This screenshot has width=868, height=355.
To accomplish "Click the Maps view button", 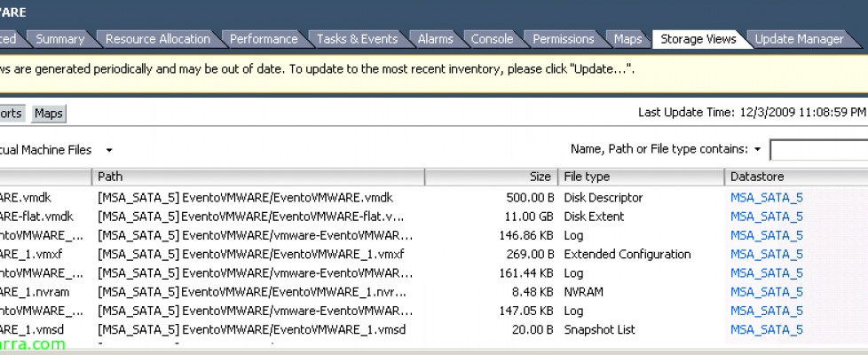I will coord(49,114).
